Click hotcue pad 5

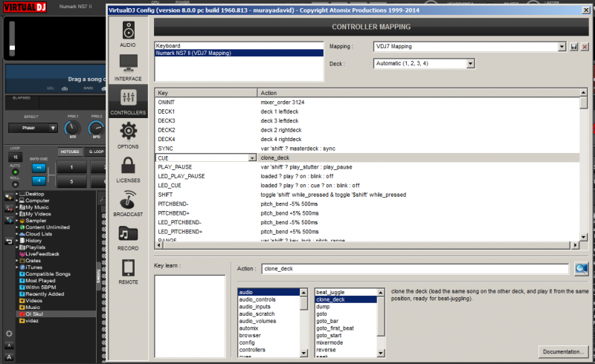point(71,181)
